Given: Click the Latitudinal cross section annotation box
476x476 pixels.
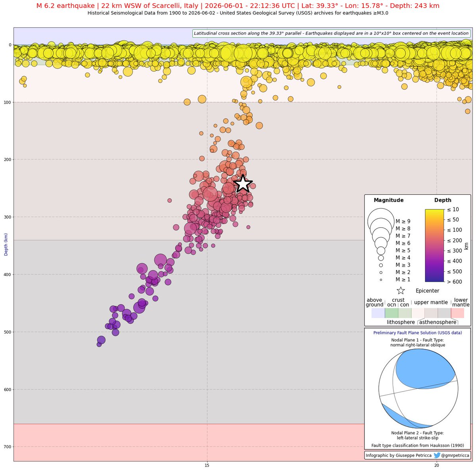Looking at the screenshot, I should 331,33.
